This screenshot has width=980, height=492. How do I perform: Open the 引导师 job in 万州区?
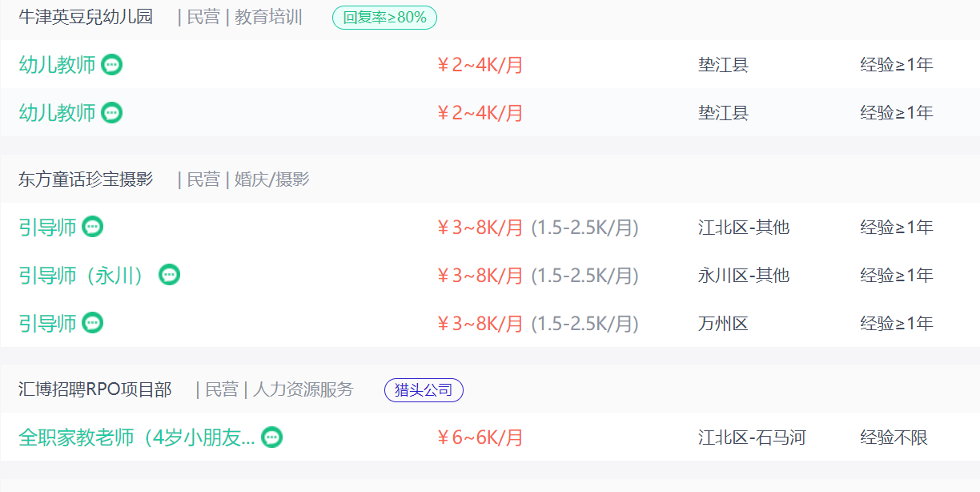(48, 323)
